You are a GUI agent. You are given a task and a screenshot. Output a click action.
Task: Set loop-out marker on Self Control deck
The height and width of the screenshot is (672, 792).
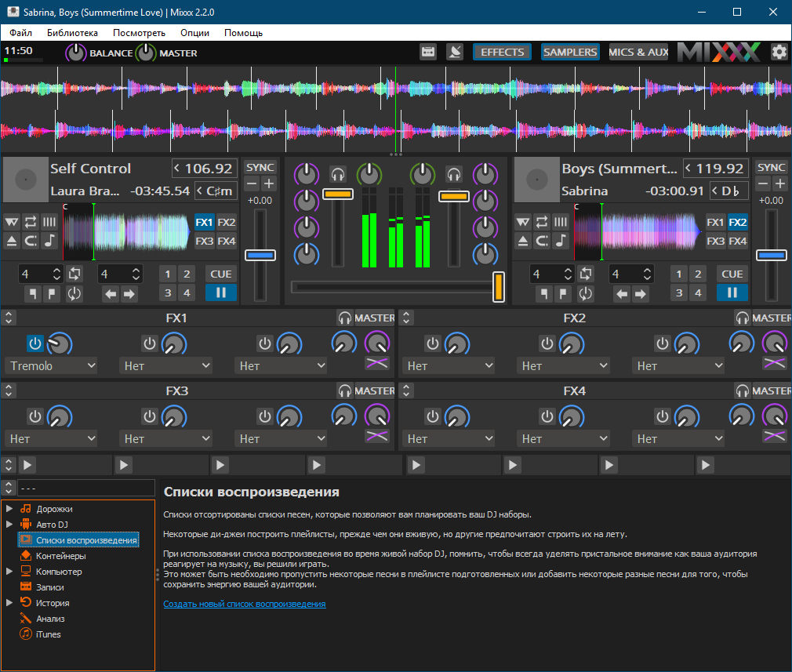click(x=51, y=293)
